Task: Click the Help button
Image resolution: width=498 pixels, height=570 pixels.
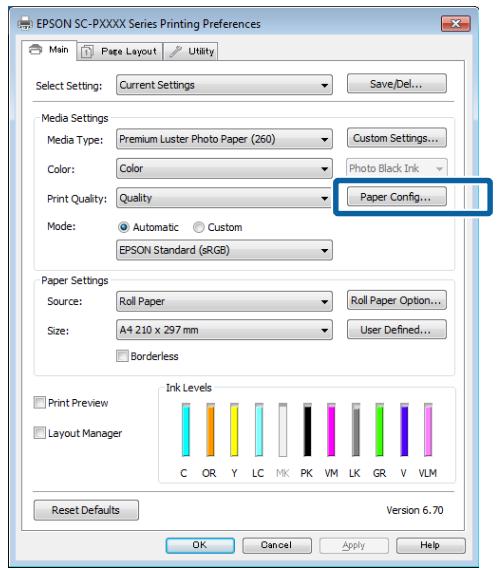Action: [x=431, y=545]
